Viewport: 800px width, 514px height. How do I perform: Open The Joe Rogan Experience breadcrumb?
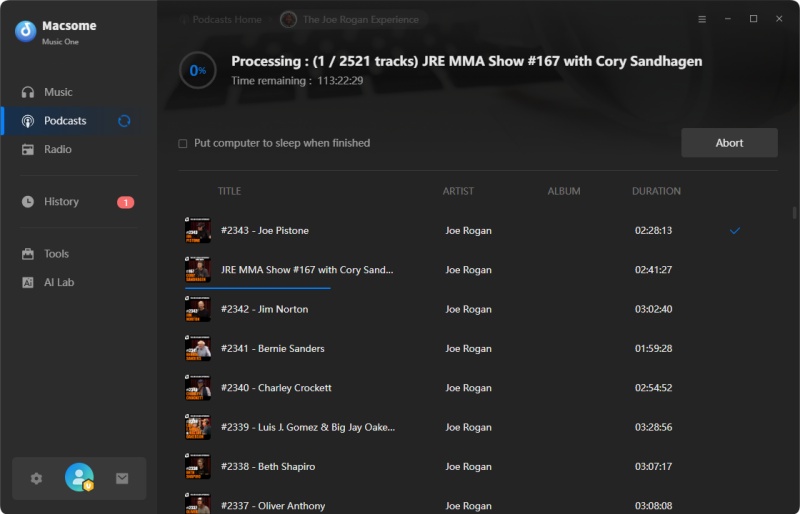click(x=360, y=20)
